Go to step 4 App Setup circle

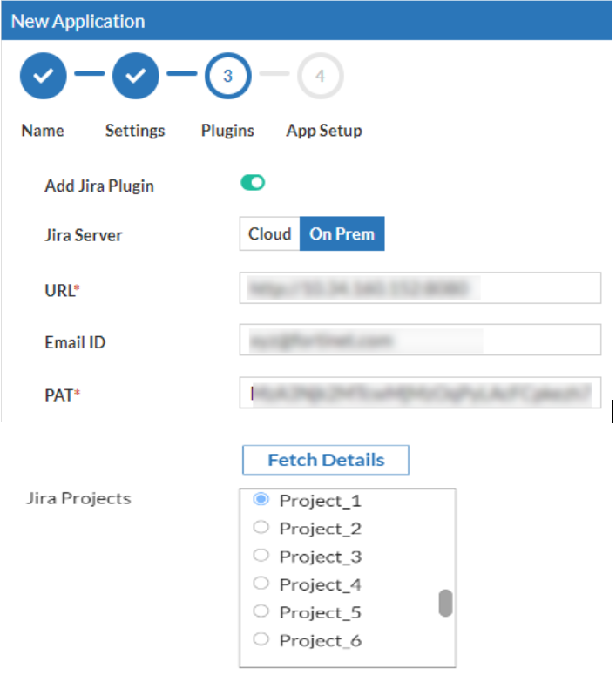320,76
